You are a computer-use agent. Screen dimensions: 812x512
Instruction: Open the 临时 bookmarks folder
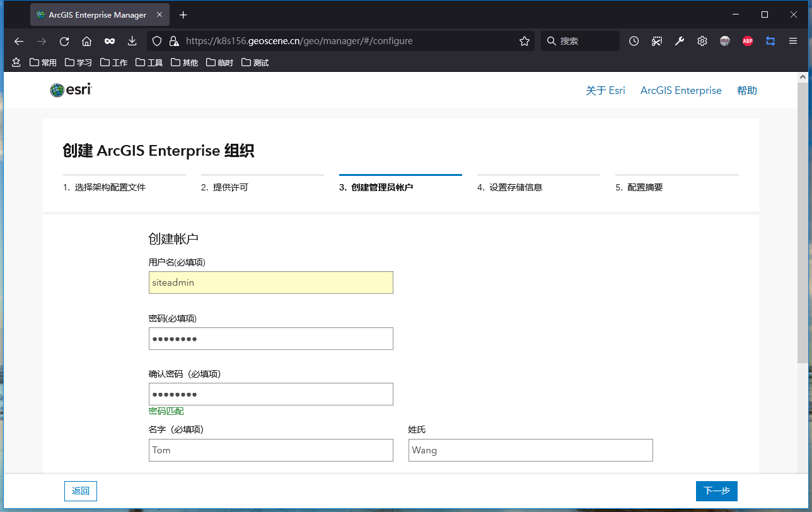[x=219, y=62]
